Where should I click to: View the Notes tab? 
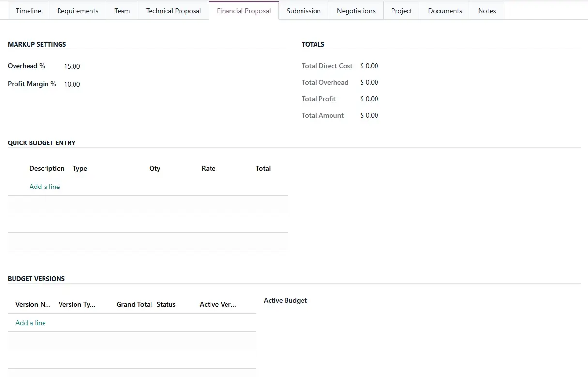pyautogui.click(x=486, y=11)
